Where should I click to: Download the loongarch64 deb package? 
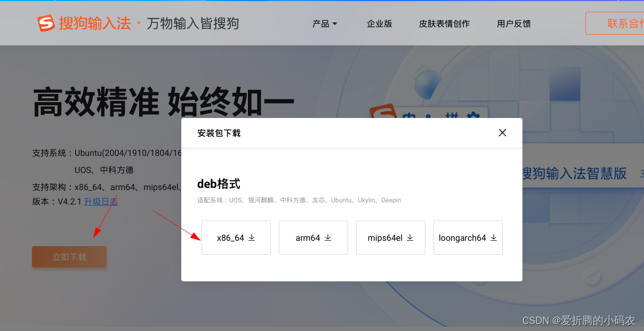468,238
